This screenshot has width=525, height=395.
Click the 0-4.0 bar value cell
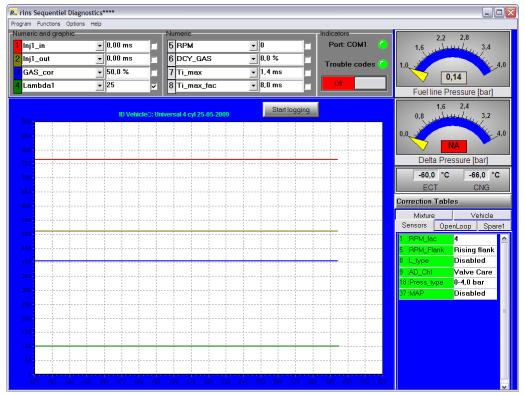click(x=475, y=283)
